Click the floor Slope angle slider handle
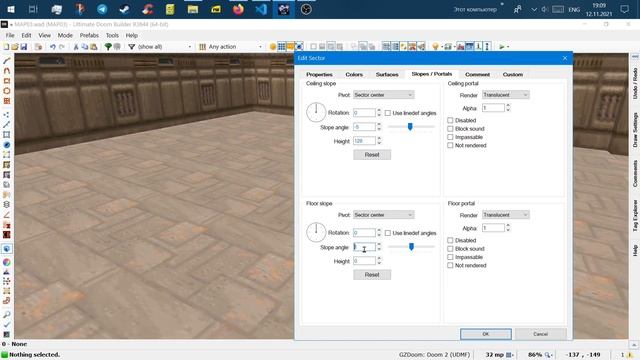Viewport: 640px width, 360px height. 411,247
